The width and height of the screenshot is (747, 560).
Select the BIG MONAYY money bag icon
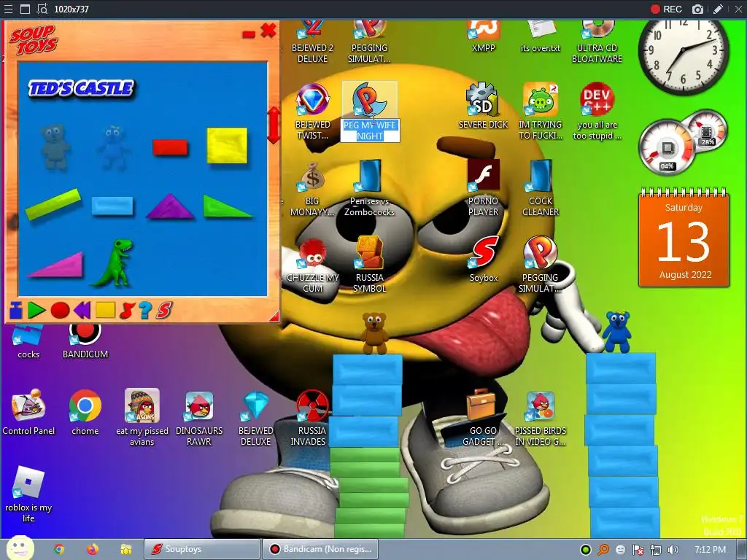(312, 189)
